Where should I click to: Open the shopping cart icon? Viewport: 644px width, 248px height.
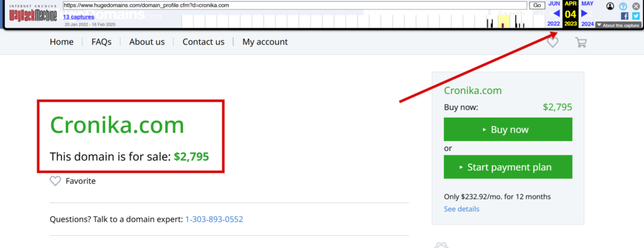point(580,42)
